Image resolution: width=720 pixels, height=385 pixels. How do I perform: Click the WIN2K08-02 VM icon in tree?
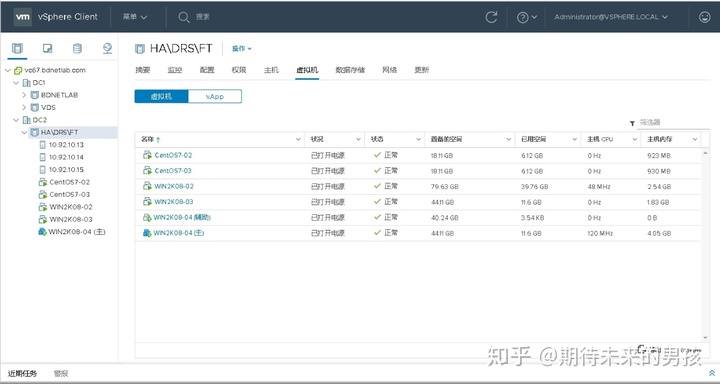tap(43, 207)
